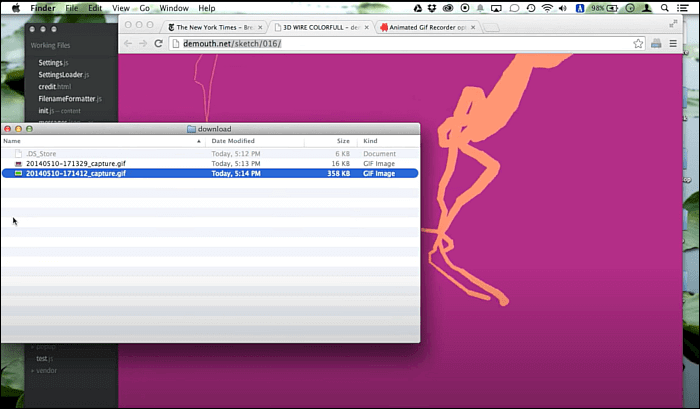The image size is (700, 409).
Task: Switch to The New York Times tab
Action: point(215,27)
